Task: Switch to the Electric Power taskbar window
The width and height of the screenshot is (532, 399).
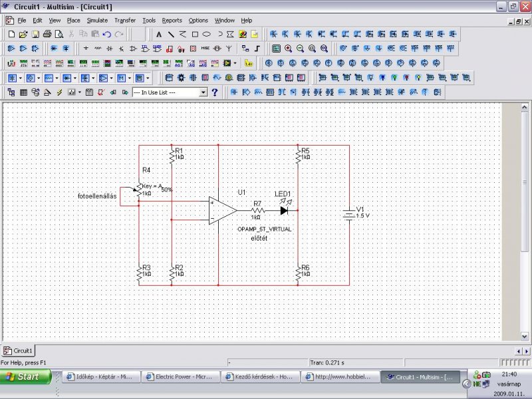Action: 180,376
